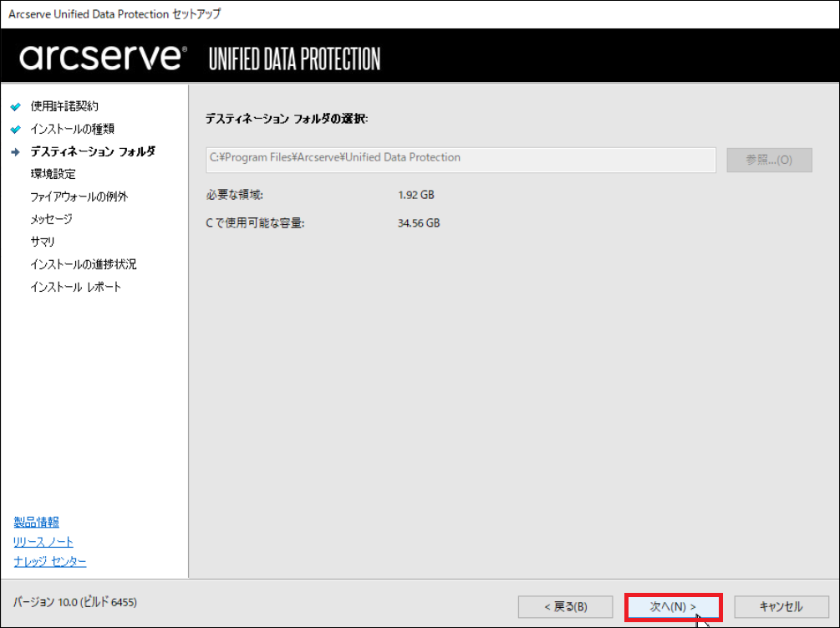Select the インストール レポート step
The width and height of the screenshot is (840, 628).
pos(76,287)
